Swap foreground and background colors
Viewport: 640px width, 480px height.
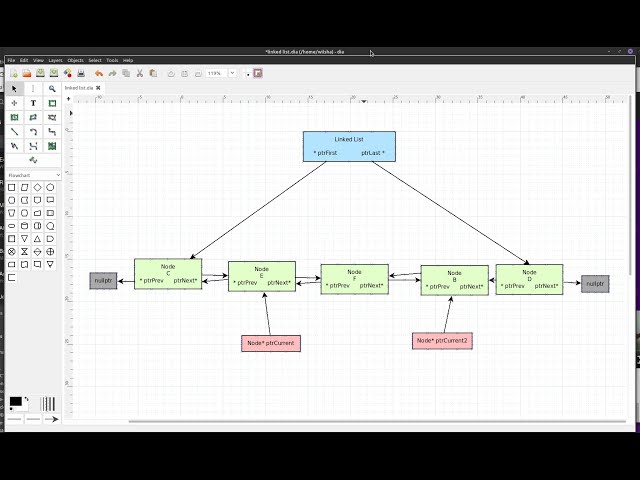(x=27, y=399)
